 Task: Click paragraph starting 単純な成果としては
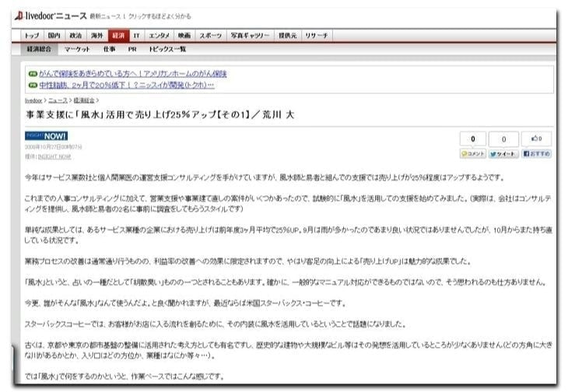pos(288,235)
